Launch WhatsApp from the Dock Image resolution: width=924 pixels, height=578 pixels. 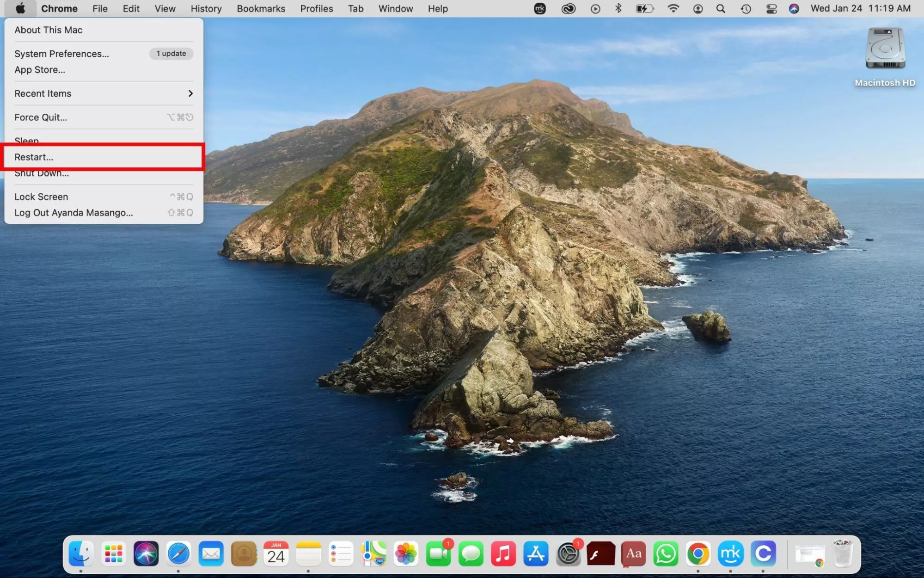pos(665,554)
